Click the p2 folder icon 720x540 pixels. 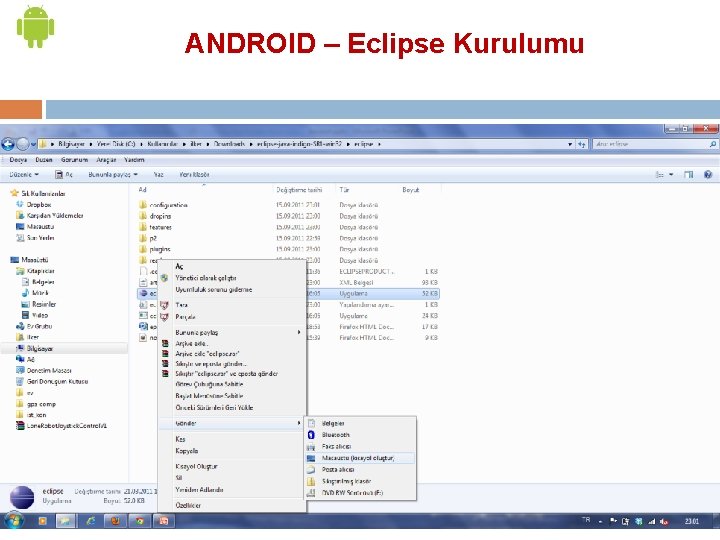click(x=143, y=238)
